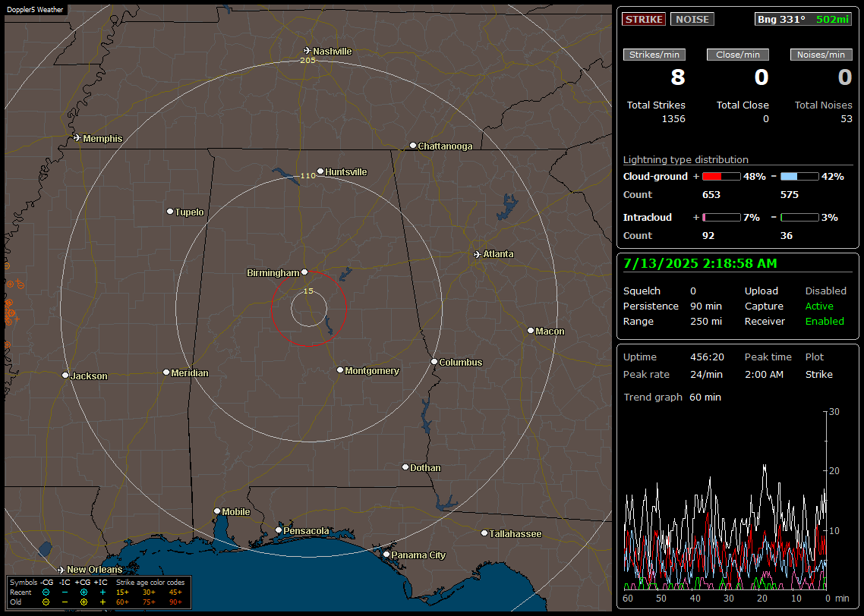864x616 pixels.
Task: Click the Memphis airport plane icon
Action: click(x=77, y=137)
